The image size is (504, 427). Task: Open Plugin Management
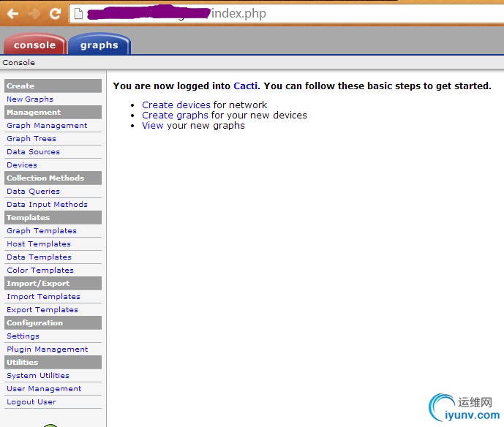(48, 349)
